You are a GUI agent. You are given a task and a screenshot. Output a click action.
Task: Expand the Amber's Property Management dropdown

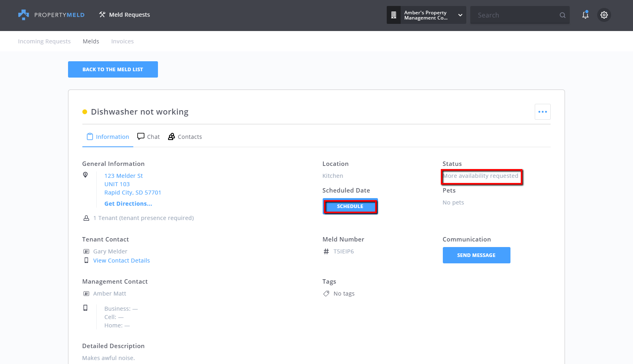click(460, 15)
